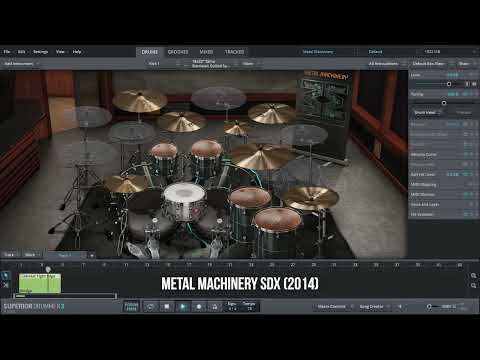The width and height of the screenshot is (480, 360).
Task: Zoom out the song track
Action: pos(473,286)
